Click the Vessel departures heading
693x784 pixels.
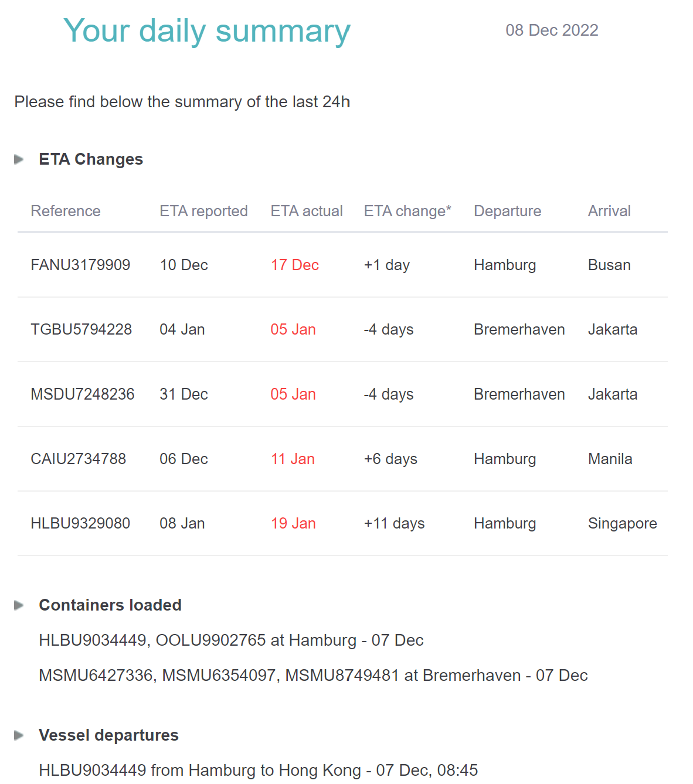click(108, 735)
